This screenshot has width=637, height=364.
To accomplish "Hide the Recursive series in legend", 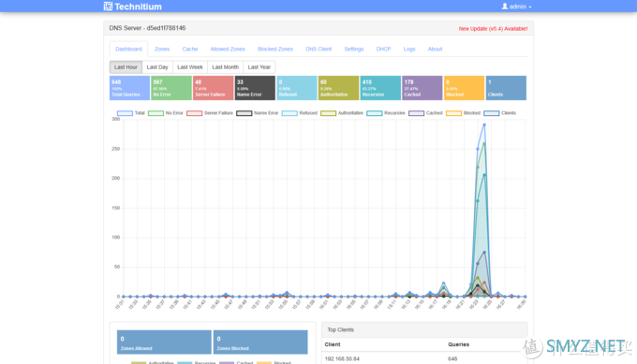I will tap(374, 113).
